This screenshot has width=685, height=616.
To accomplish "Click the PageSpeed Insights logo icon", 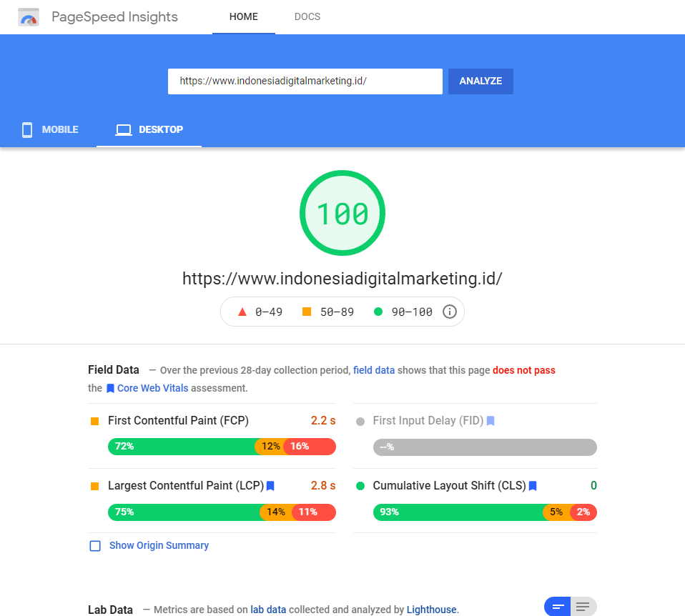I will click(29, 17).
